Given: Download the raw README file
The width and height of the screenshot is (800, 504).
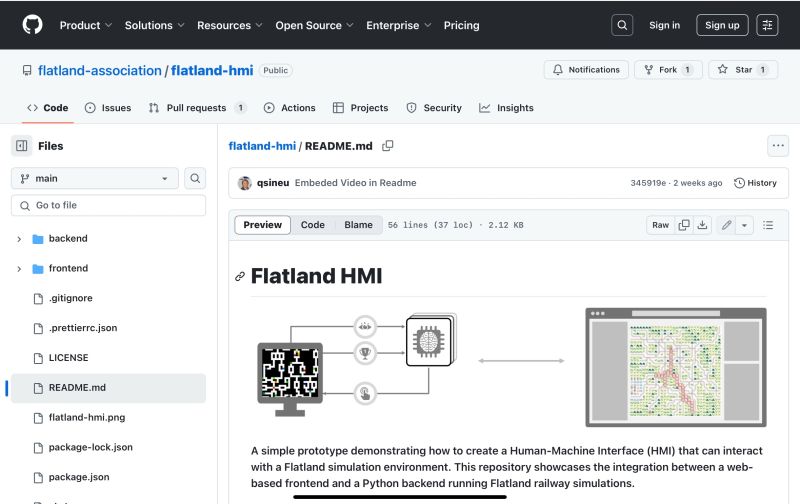Looking at the screenshot, I should [702, 225].
